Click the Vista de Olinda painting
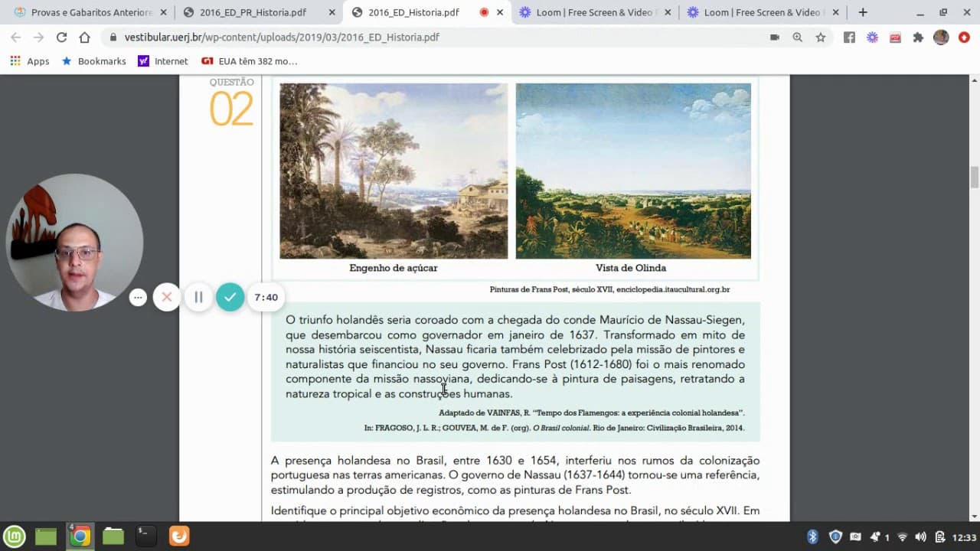Screen dimensions: 980x551 click(x=633, y=171)
